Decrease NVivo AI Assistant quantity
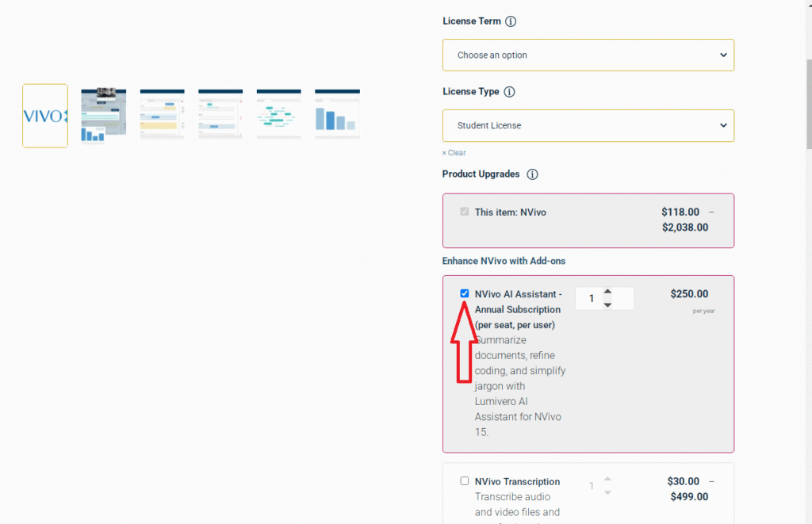This screenshot has width=812, height=524. (608, 305)
